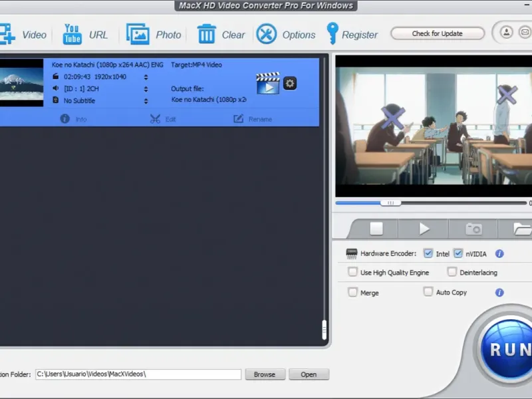
Task: Enable the Merge checkbox
Action: point(353,292)
